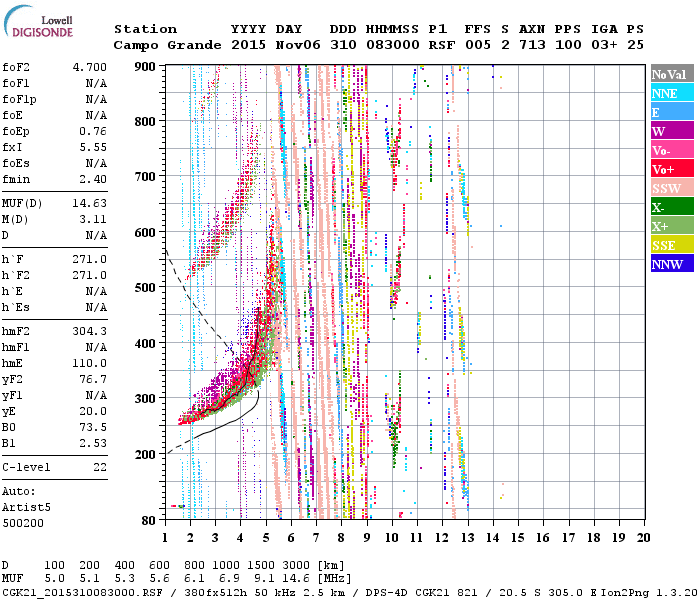Click the hmF2 value 304.3
The height and width of the screenshot is (600, 700).
[90, 331]
